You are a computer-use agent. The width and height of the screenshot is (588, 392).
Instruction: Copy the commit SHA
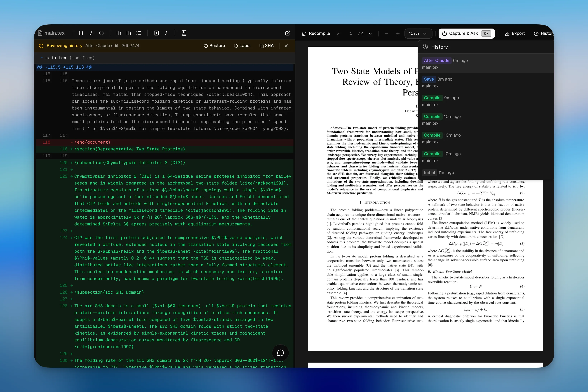(267, 46)
